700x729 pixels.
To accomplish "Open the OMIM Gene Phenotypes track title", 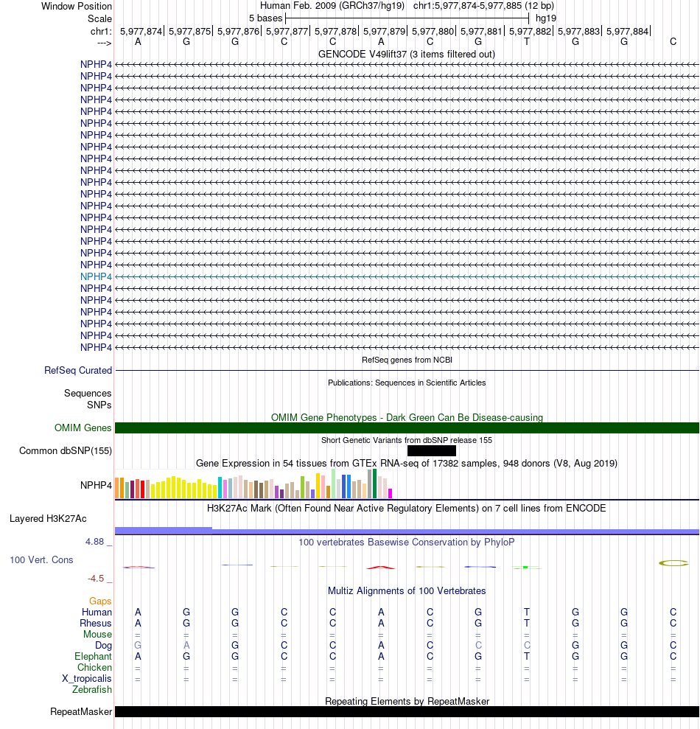I will (x=407, y=417).
